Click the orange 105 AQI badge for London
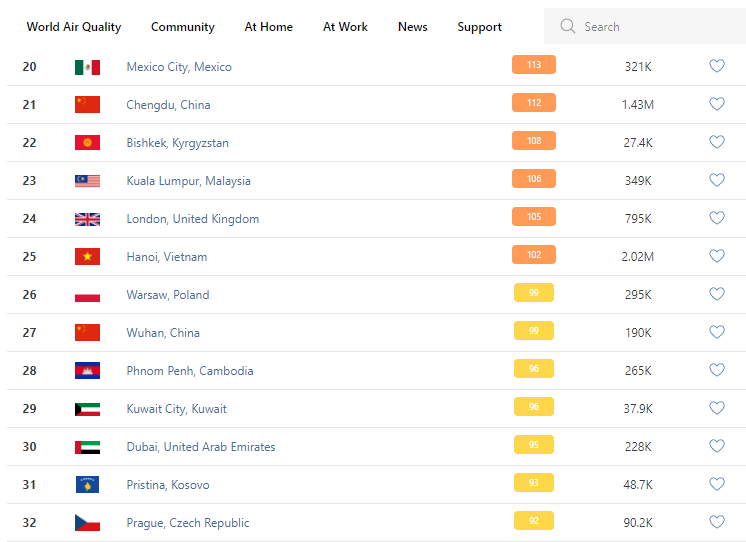This screenshot has height=542, width=746. [533, 218]
